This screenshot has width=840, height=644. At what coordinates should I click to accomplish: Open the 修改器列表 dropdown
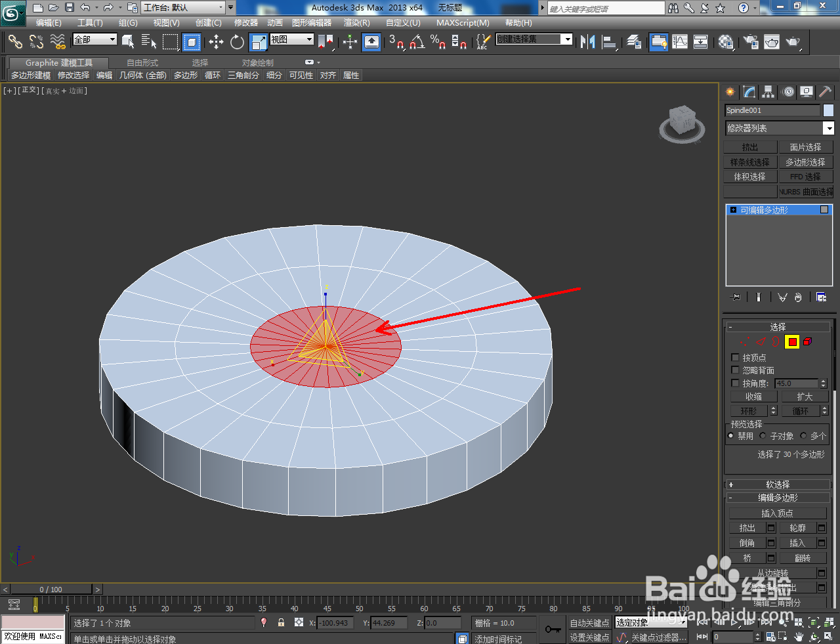(x=780, y=128)
